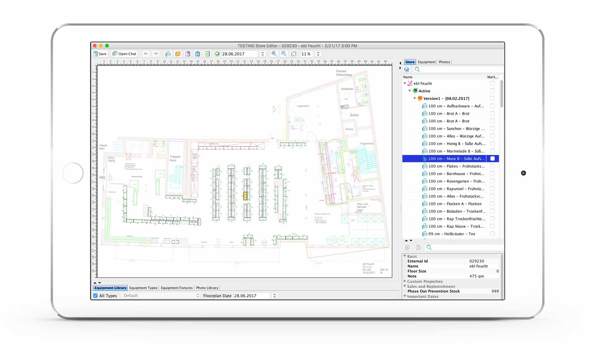The image size is (597, 364).
Task: Click the orange shelf fixtures toolbar icon
Action: point(178,54)
